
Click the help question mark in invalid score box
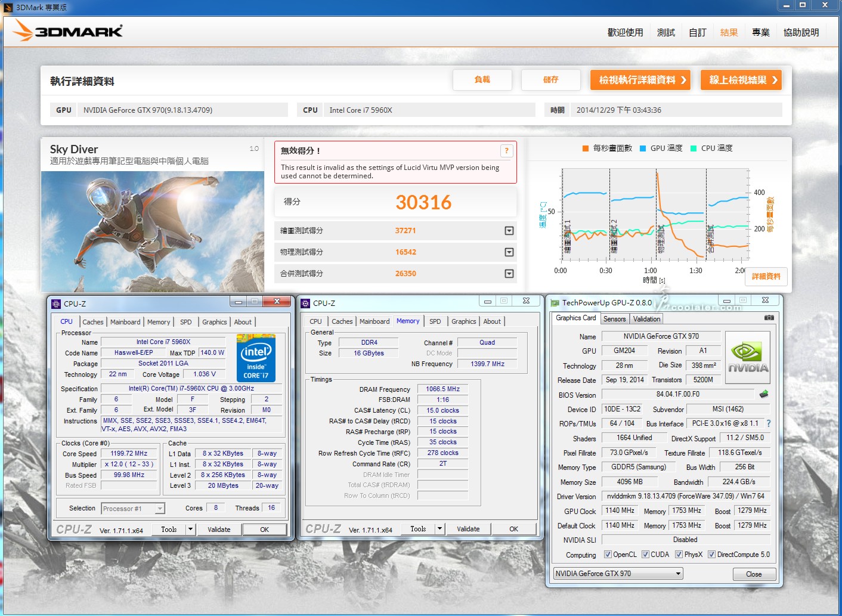coord(506,151)
